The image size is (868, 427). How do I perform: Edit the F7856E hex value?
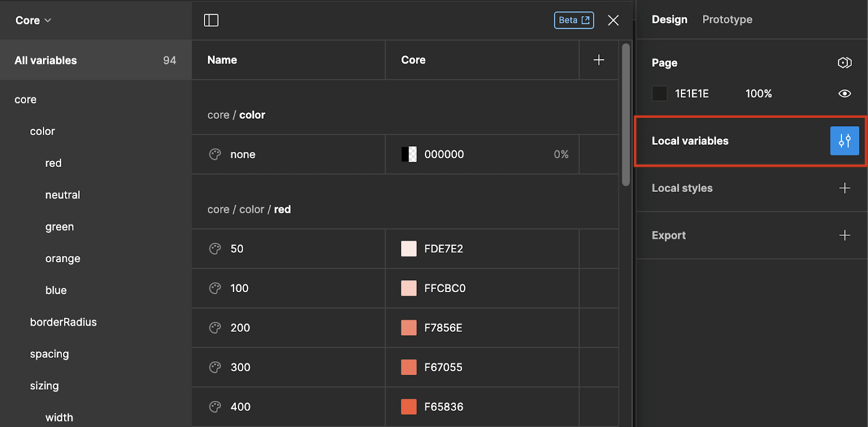coord(443,328)
